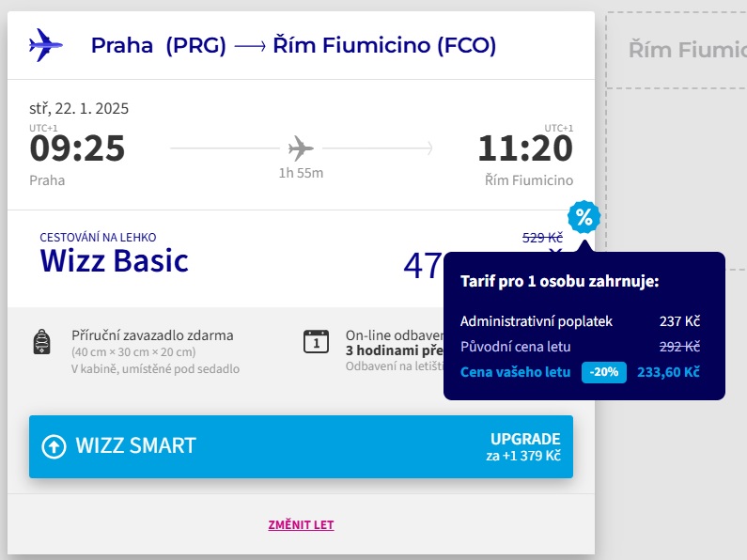This screenshot has width=747, height=560.
Task: Click the purple airplane icon in header
Action: (x=45, y=45)
